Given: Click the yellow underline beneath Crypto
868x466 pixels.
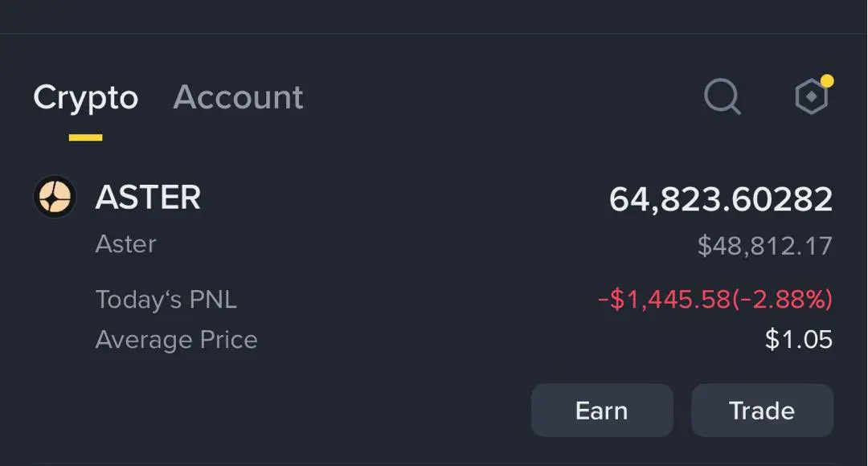Looking at the screenshot, I should [x=85, y=138].
